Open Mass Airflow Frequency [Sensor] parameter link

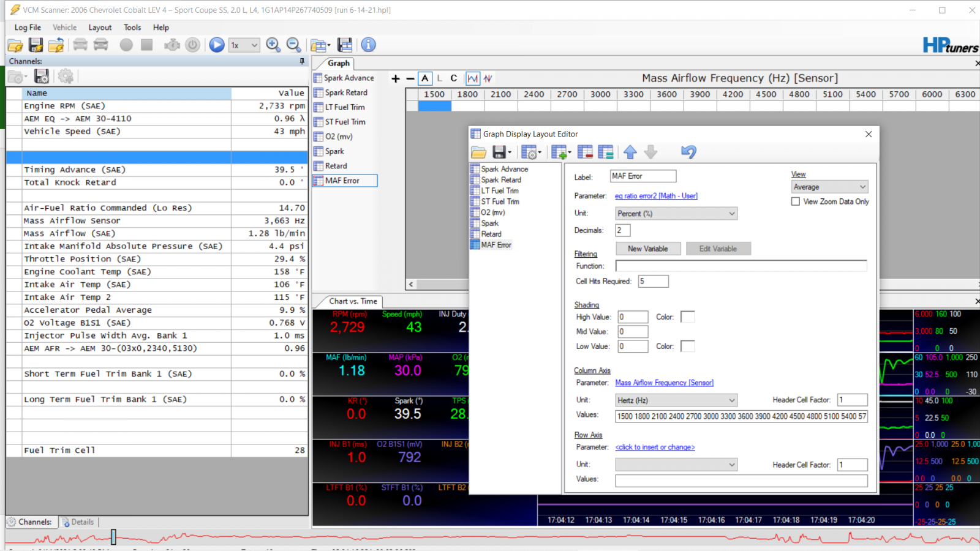664,383
